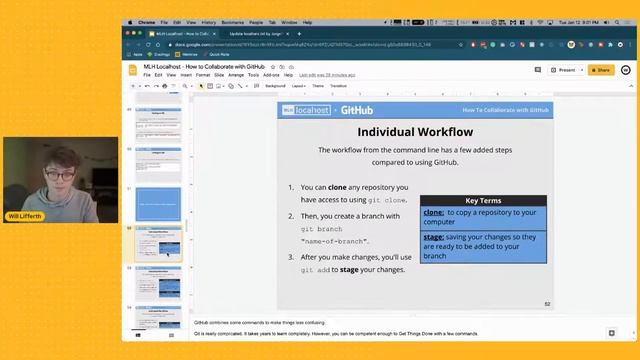Select the highlighted Individual Workflow slide thumbnail
This screenshot has width=640, height=360.
click(158, 244)
